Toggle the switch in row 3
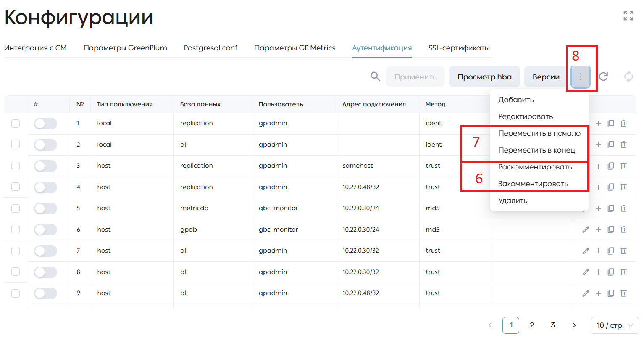The image size is (644, 338). tap(45, 166)
